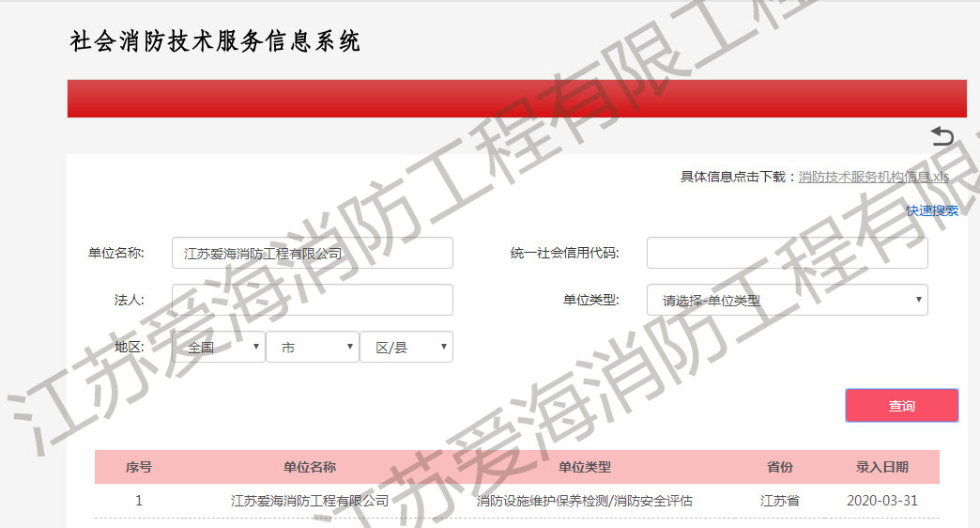This screenshot has width=980, height=528.
Task: Click the 社会消防技术服务信息系统 title
Action: click(214, 41)
